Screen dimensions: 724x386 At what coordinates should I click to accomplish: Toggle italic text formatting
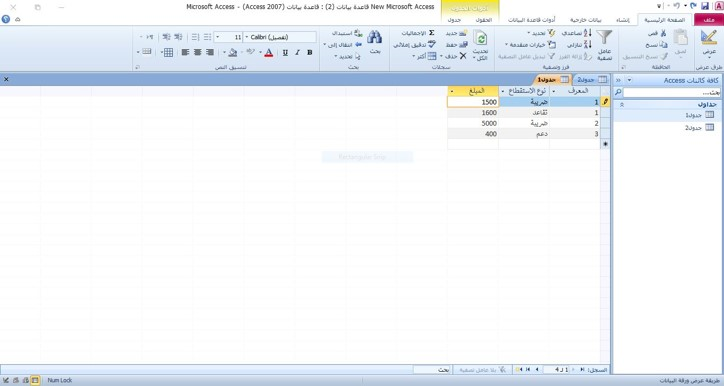(297, 53)
